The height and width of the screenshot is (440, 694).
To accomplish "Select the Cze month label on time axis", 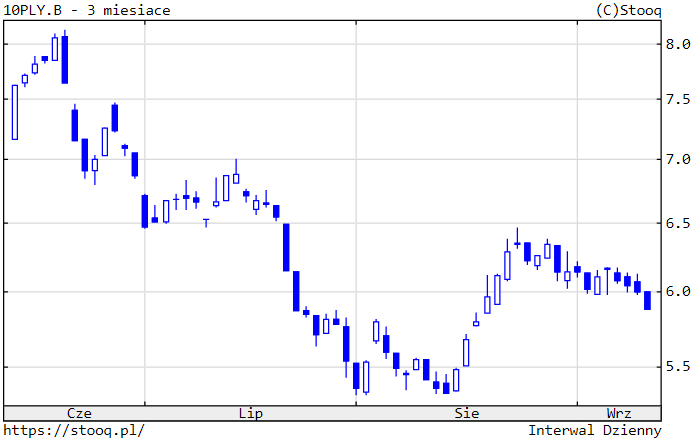I will pos(79,412).
